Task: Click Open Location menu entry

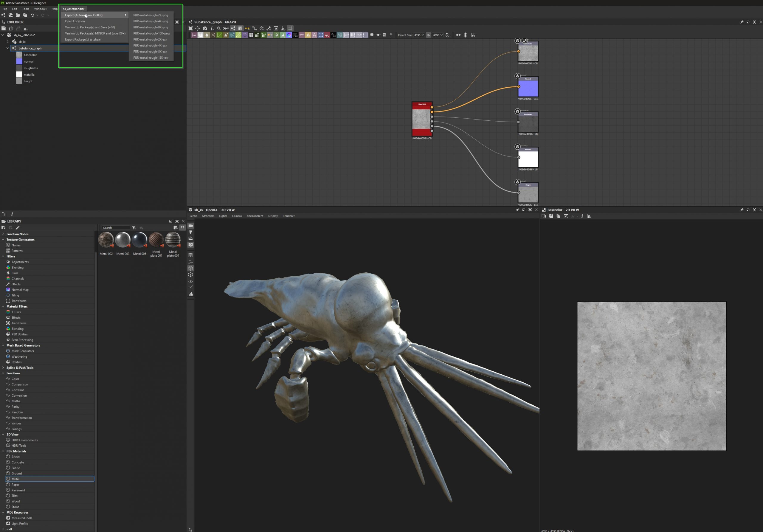Action: coord(75,21)
